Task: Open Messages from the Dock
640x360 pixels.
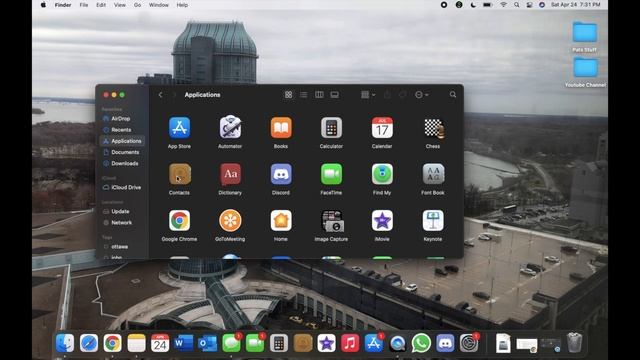Action: pos(231,343)
